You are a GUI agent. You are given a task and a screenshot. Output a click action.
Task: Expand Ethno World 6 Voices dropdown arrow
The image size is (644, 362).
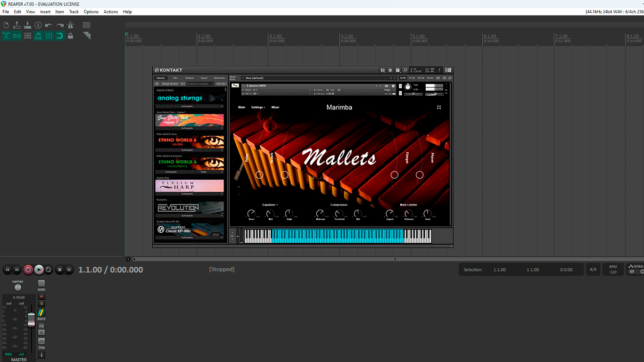222,150
